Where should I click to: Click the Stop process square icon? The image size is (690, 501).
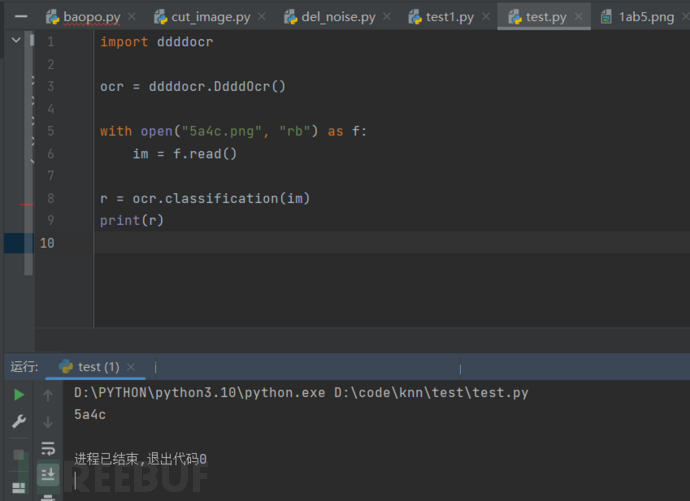pyautogui.click(x=18, y=456)
